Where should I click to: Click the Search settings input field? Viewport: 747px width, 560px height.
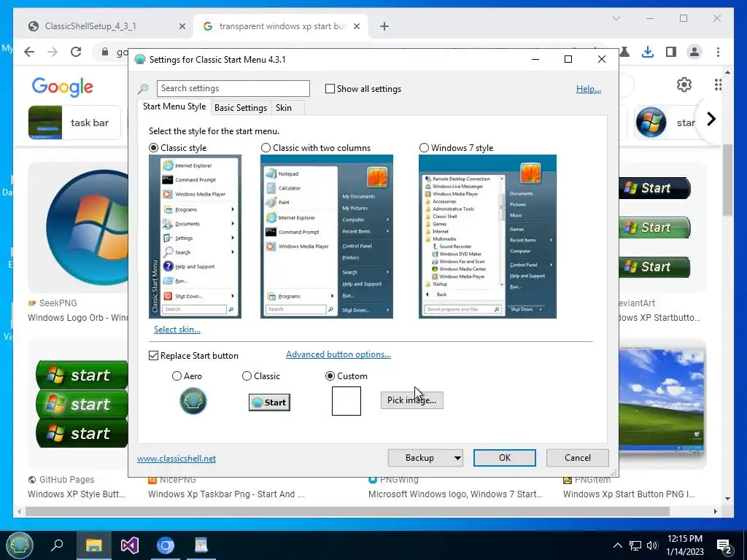(233, 88)
